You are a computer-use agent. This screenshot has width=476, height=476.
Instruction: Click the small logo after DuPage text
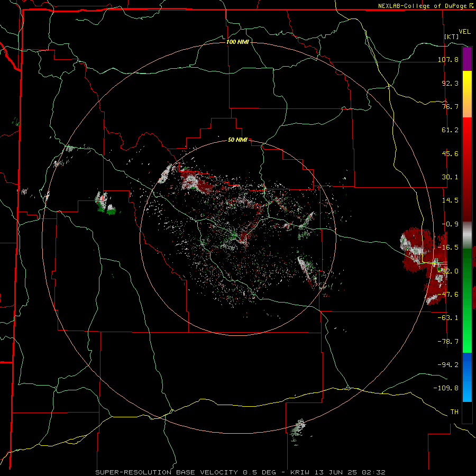pyautogui.click(x=471, y=6)
